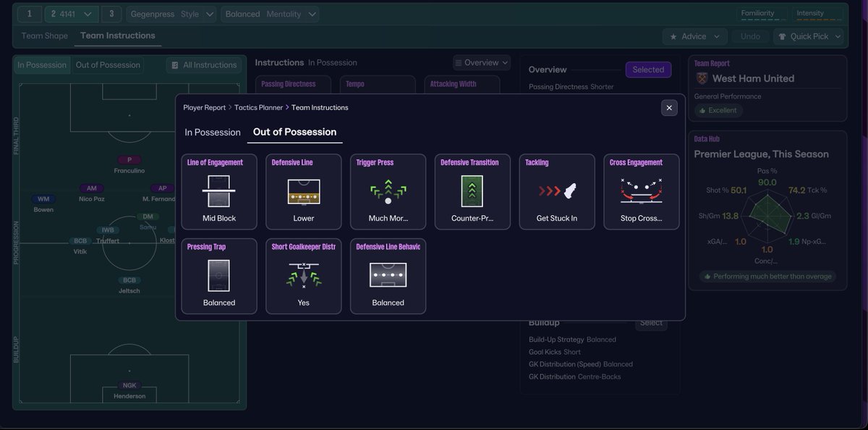Click the Data Hub radar chart

(x=767, y=216)
